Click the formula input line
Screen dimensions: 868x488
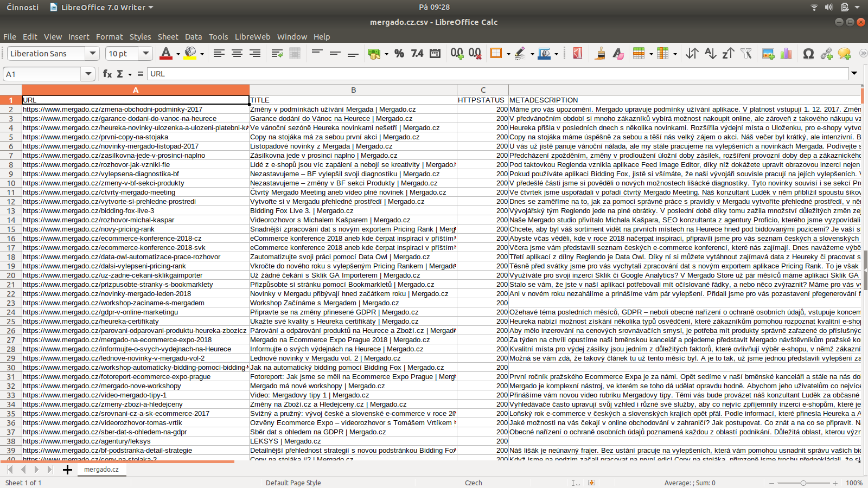(x=498, y=74)
